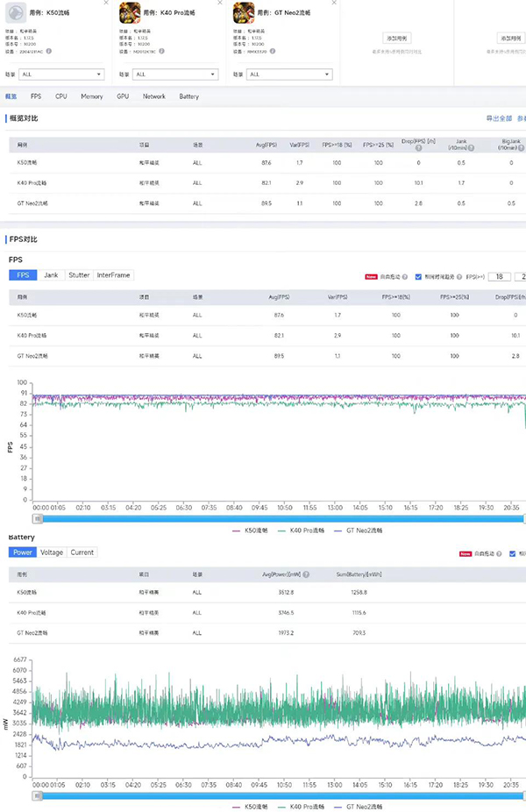Toggle the time-trend checkbox in the FPS section

coord(417,276)
